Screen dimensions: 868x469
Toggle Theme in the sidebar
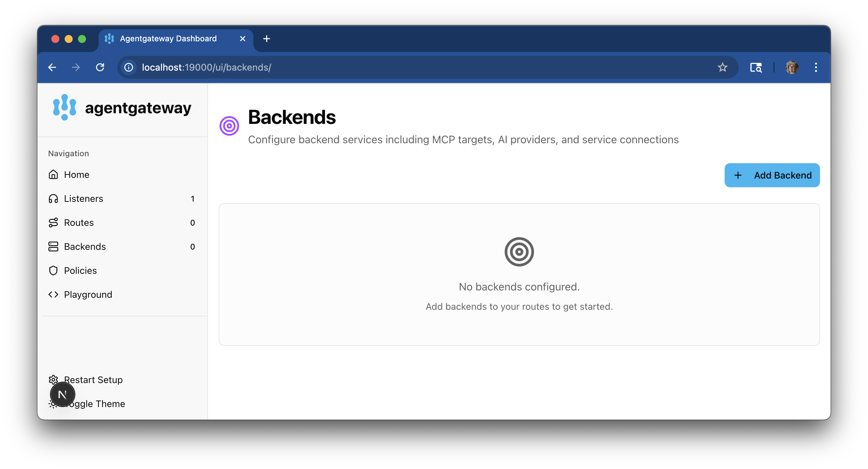(94, 403)
